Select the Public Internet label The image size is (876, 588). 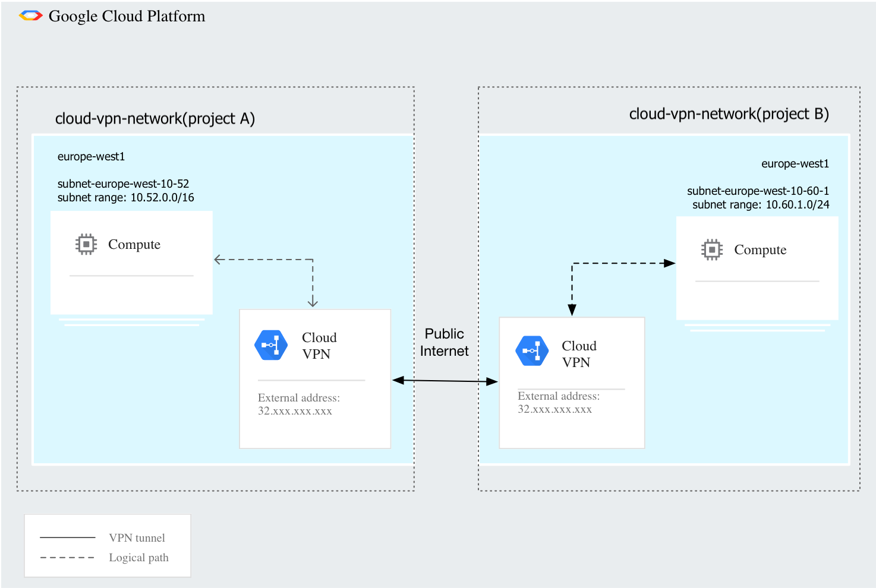click(445, 343)
